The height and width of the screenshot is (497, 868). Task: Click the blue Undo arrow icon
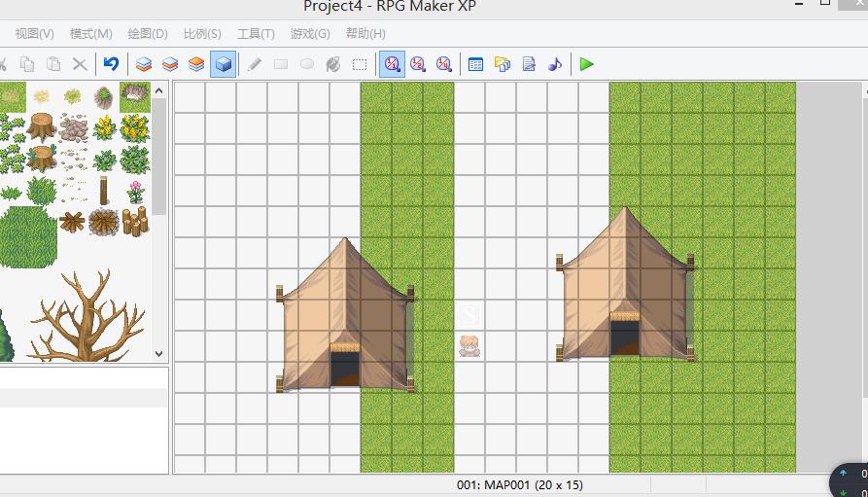point(111,64)
